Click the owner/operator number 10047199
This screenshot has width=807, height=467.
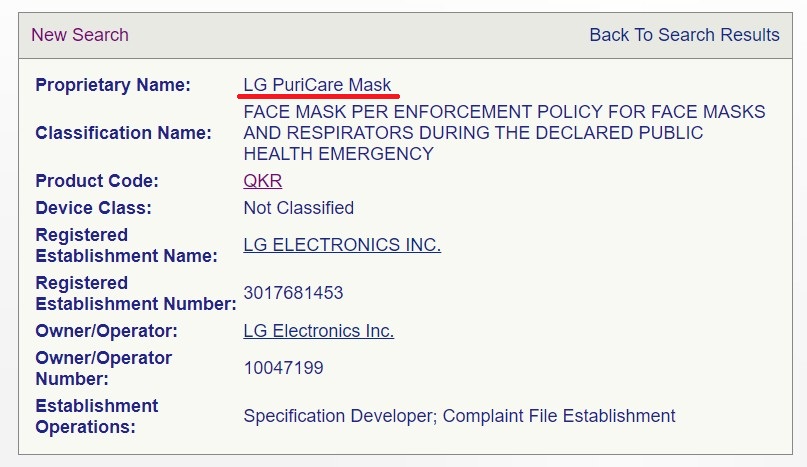coord(283,368)
